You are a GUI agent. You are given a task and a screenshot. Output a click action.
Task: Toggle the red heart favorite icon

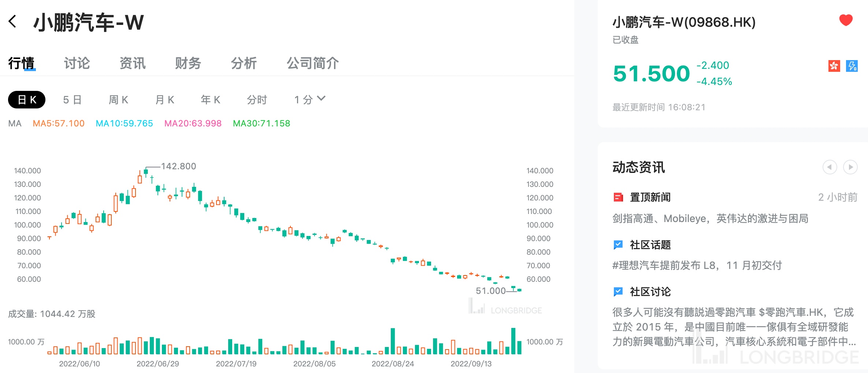(846, 20)
